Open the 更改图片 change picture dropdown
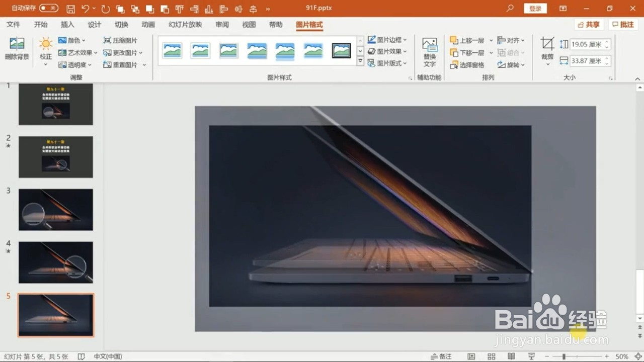Viewport: 644px width, 362px height. point(123,52)
